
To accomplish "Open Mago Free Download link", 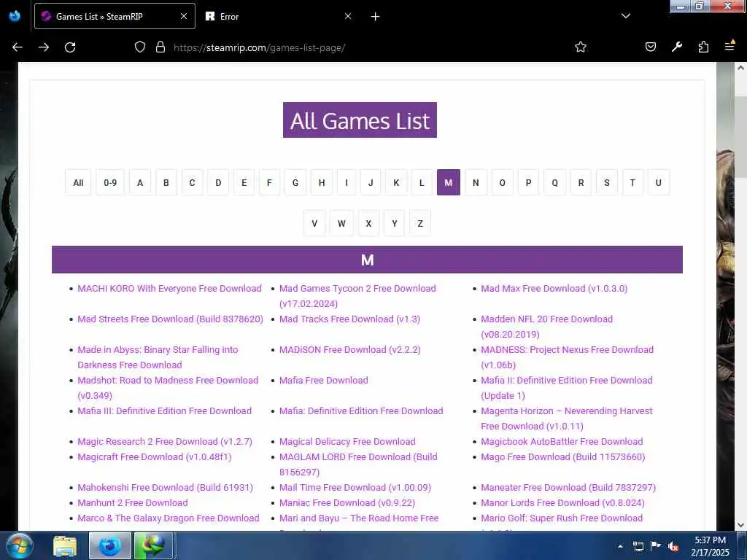I will [562, 456].
